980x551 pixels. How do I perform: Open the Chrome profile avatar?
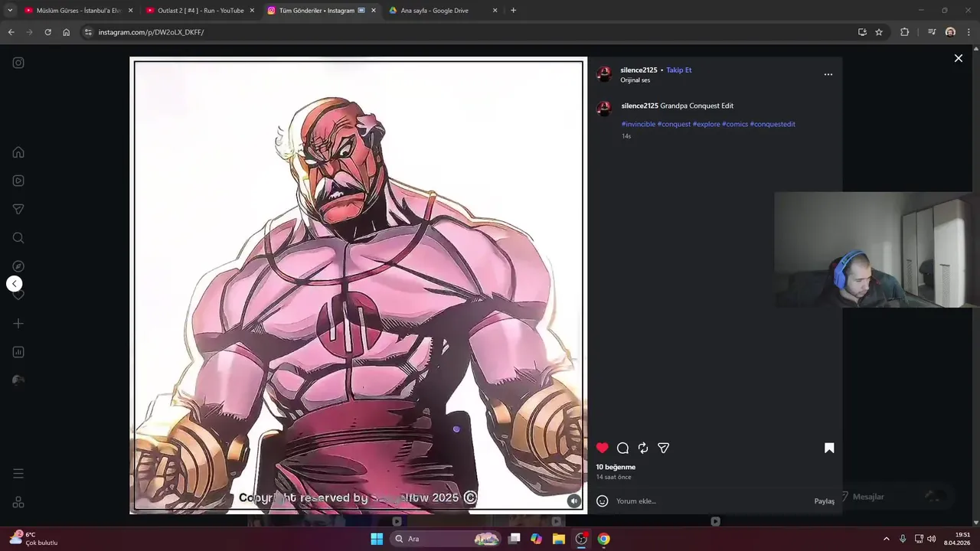(x=950, y=32)
